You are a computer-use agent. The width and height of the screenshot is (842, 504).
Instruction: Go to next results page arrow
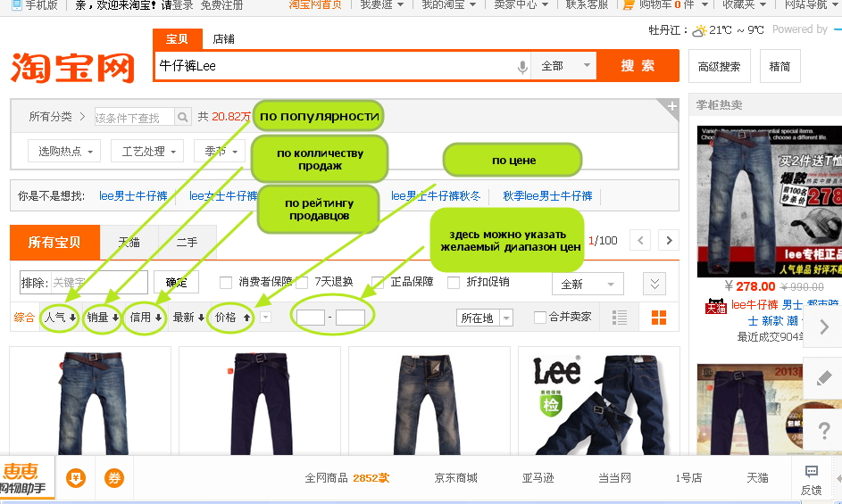(669, 240)
